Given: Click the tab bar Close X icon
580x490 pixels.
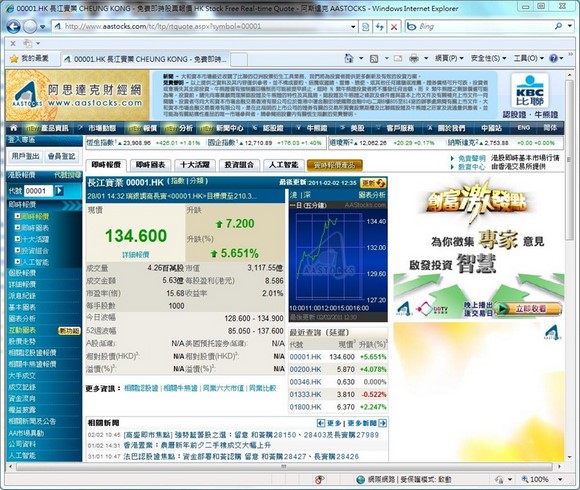Looking at the screenshot, I should 13,43.
